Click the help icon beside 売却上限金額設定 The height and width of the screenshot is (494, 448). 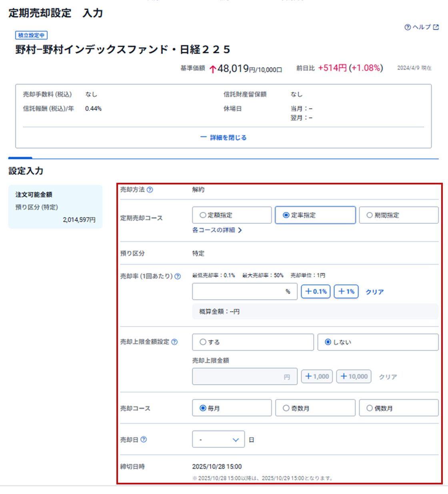[174, 342]
